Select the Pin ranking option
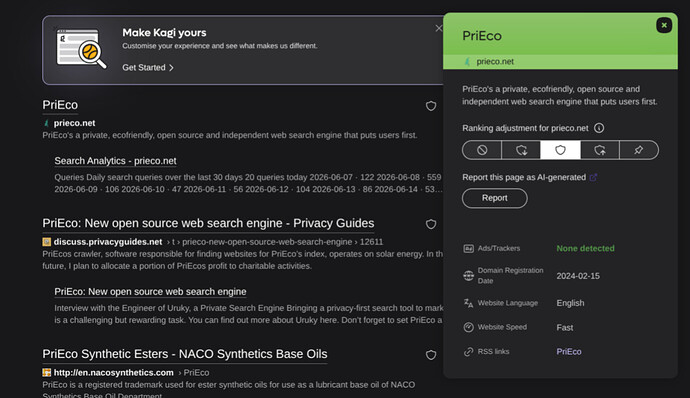 point(639,150)
